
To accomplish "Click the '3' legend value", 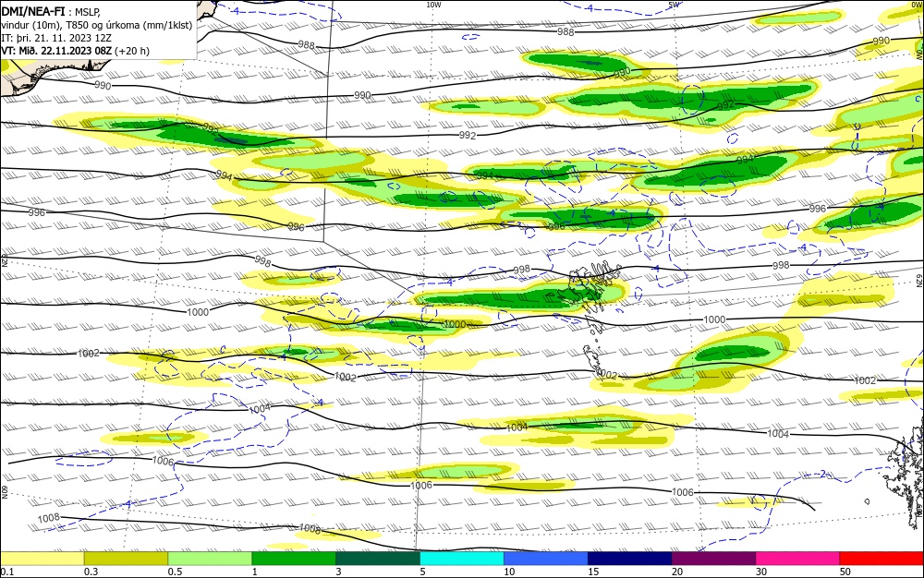I will [339, 572].
